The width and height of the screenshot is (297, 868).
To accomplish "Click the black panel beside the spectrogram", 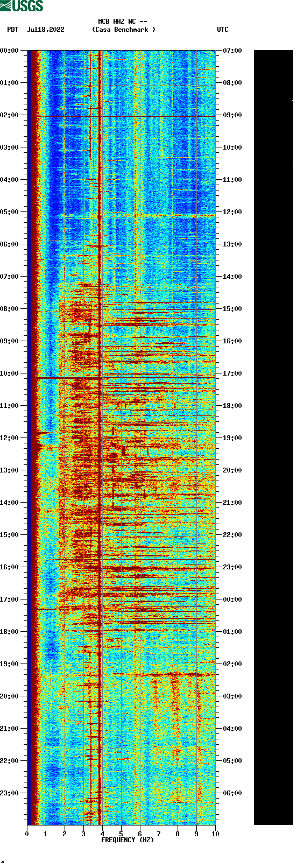I will click(x=273, y=437).
